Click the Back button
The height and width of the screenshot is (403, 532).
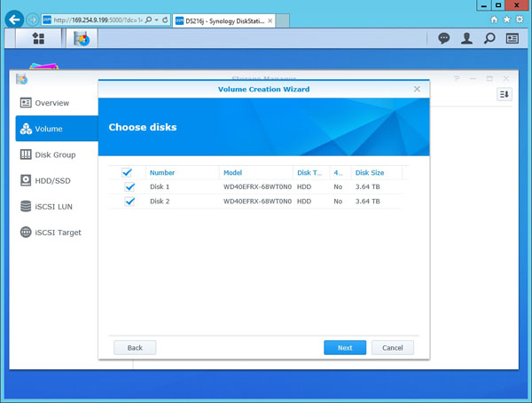135,347
